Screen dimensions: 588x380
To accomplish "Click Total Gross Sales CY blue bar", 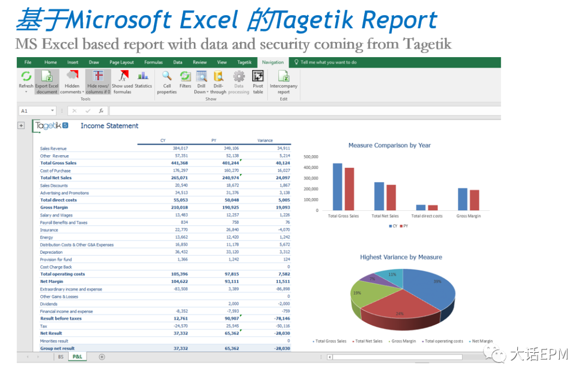I will (338, 187).
